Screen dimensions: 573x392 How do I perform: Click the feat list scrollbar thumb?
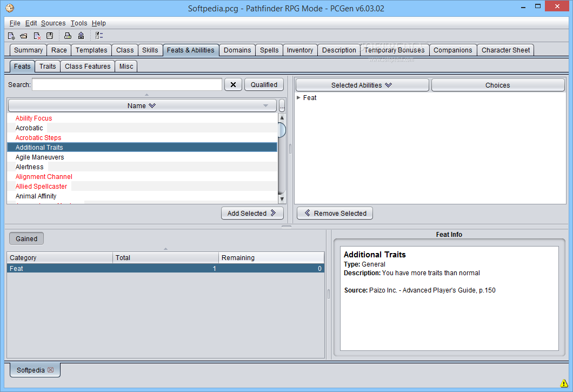coord(282,130)
